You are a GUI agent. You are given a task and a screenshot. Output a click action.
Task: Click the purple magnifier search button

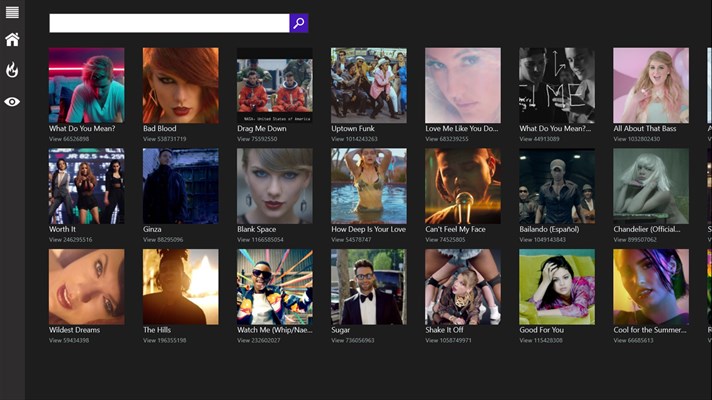(299, 23)
